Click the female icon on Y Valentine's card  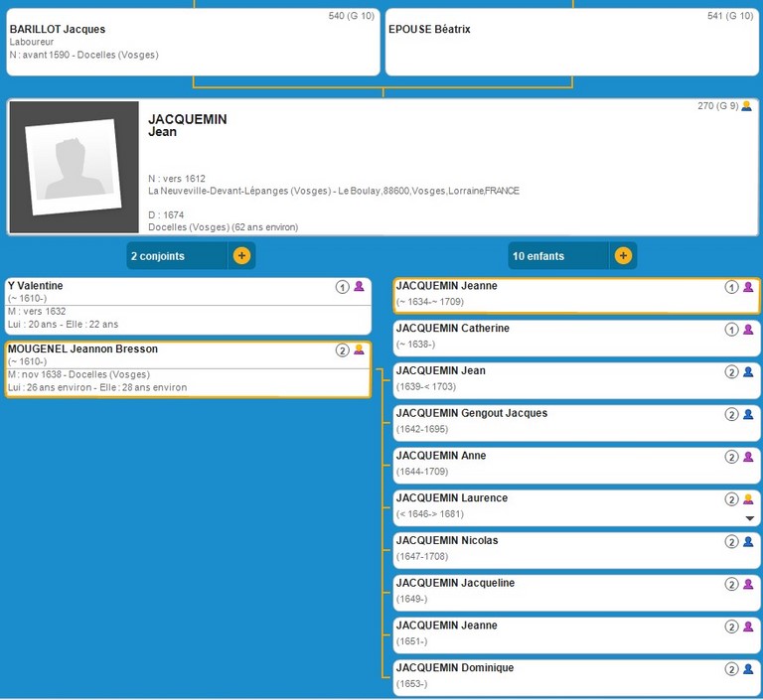pos(360,287)
